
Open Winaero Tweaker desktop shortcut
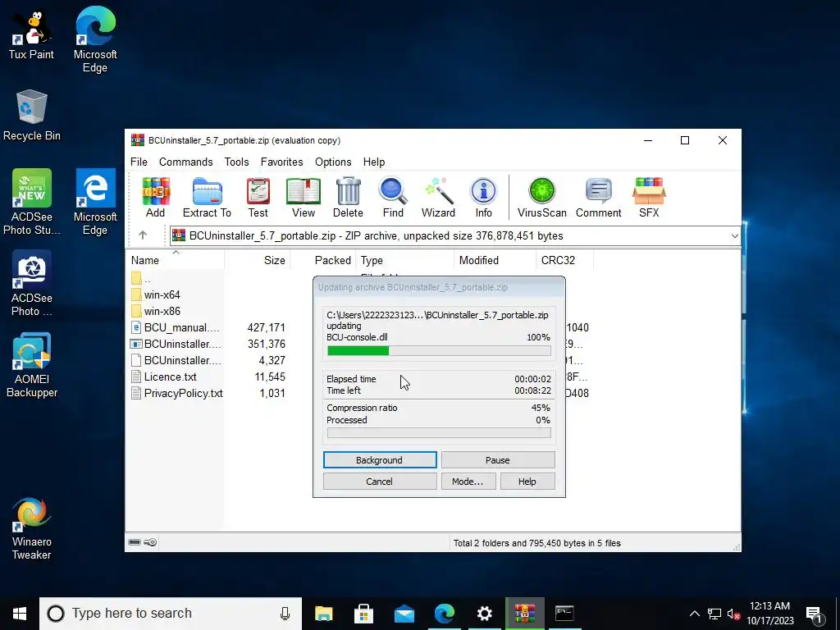coord(32,528)
